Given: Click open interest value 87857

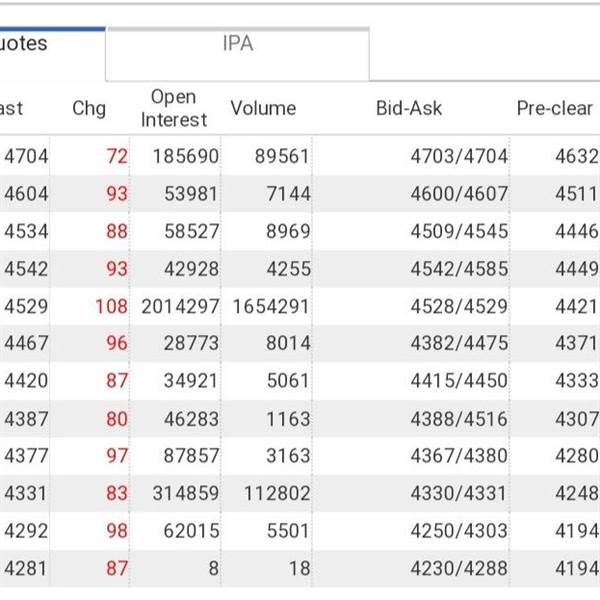Looking at the screenshot, I should pyautogui.click(x=186, y=457).
